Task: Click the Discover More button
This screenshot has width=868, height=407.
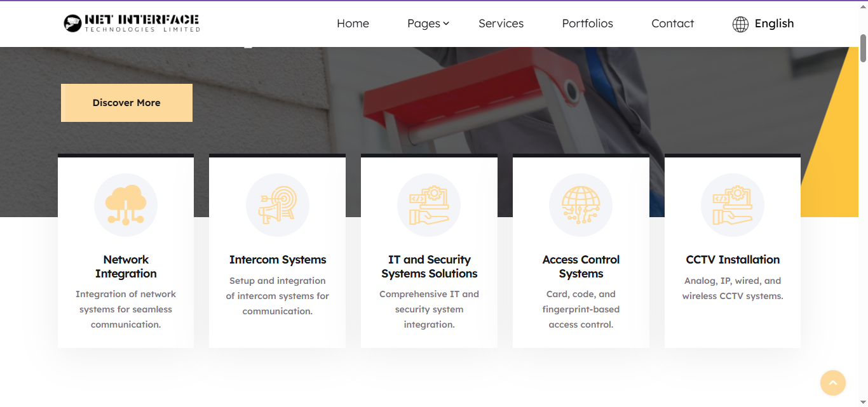Action: [126, 103]
